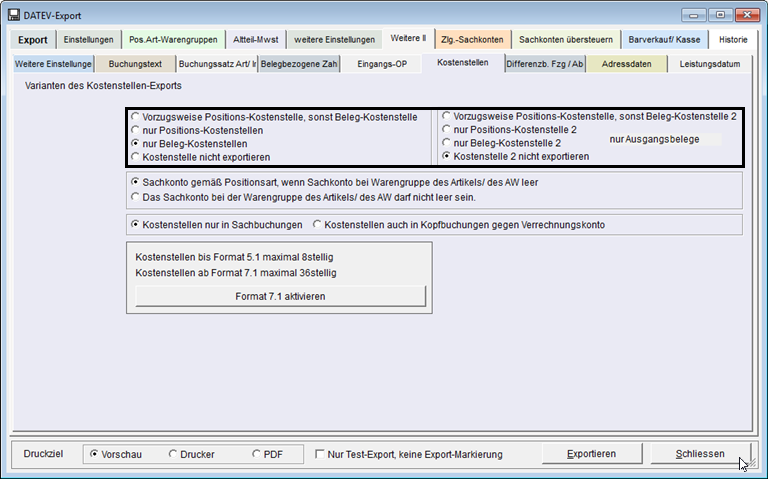Choose Sachkonto darf nicht leer sein option

pyautogui.click(x=303, y=197)
